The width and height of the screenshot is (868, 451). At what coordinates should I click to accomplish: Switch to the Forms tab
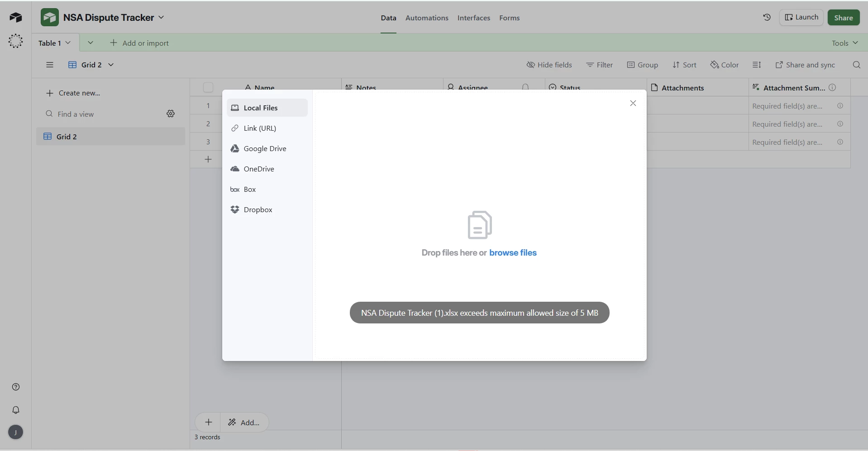click(510, 18)
